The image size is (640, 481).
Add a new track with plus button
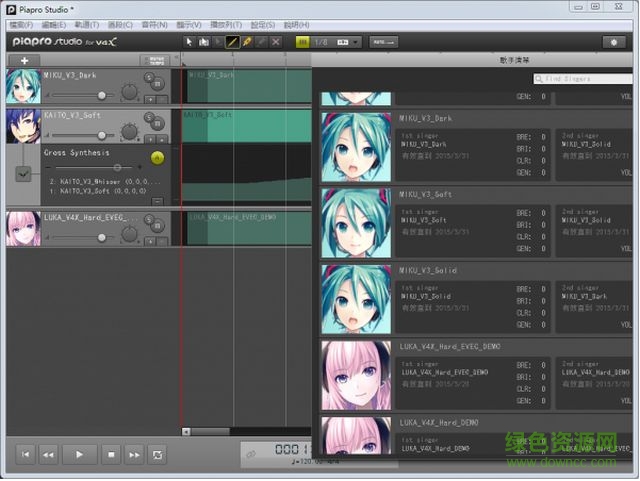[x=23, y=61]
